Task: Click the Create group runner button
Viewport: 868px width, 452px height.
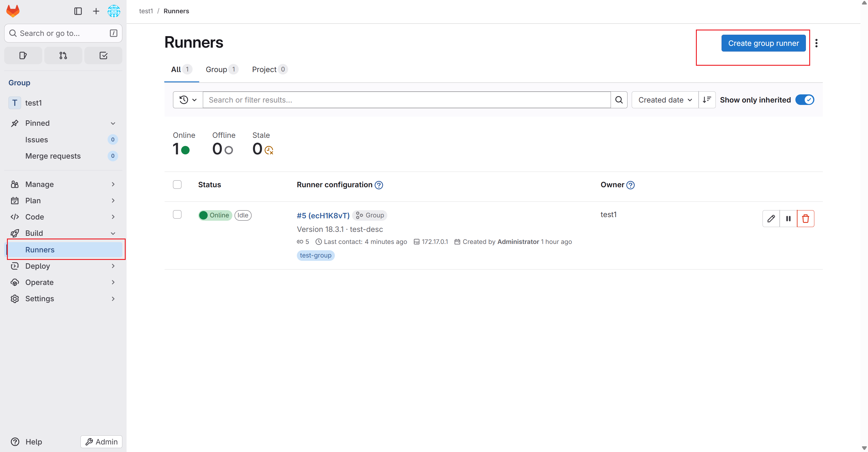Action: [763, 43]
